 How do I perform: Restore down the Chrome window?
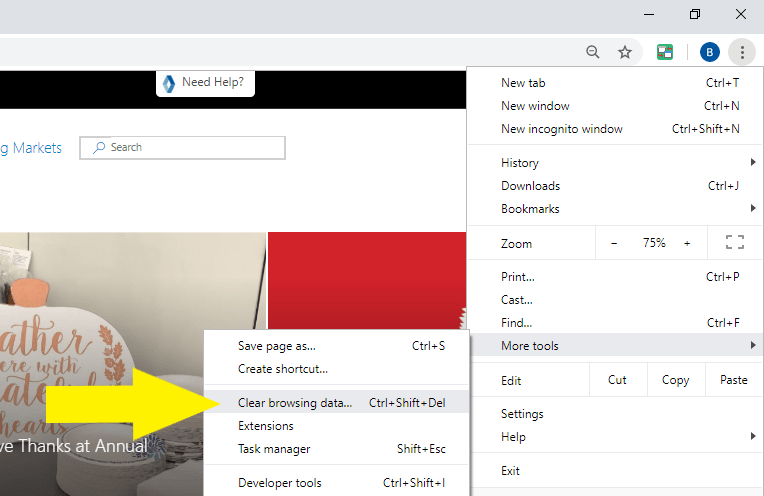coord(695,14)
